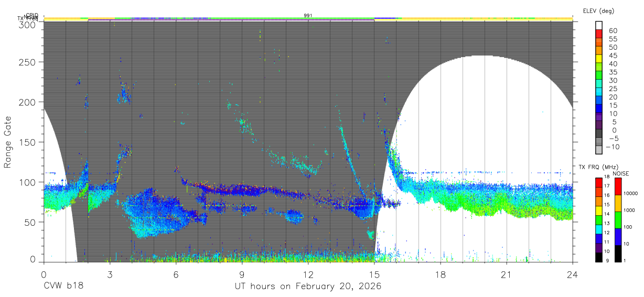Click the 'UT hours on February 20, 2026' axis title
The height and width of the screenshot is (297, 644).
pyautogui.click(x=308, y=287)
